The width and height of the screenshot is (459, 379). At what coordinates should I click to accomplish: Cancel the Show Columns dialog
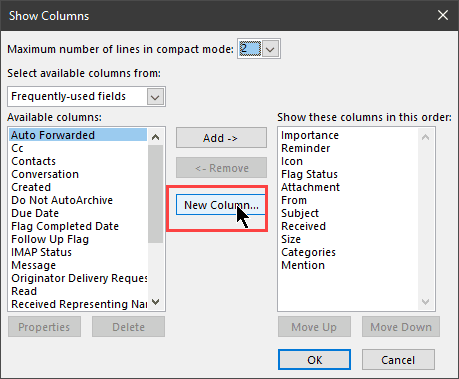(398, 360)
